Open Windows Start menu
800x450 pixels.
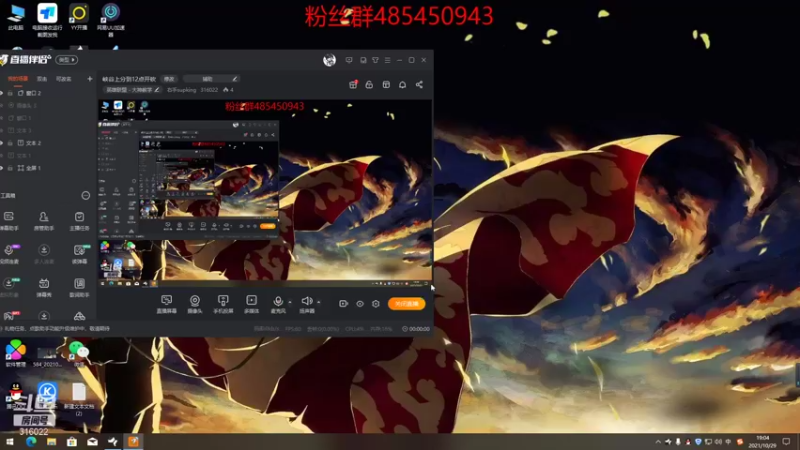(x=10, y=441)
